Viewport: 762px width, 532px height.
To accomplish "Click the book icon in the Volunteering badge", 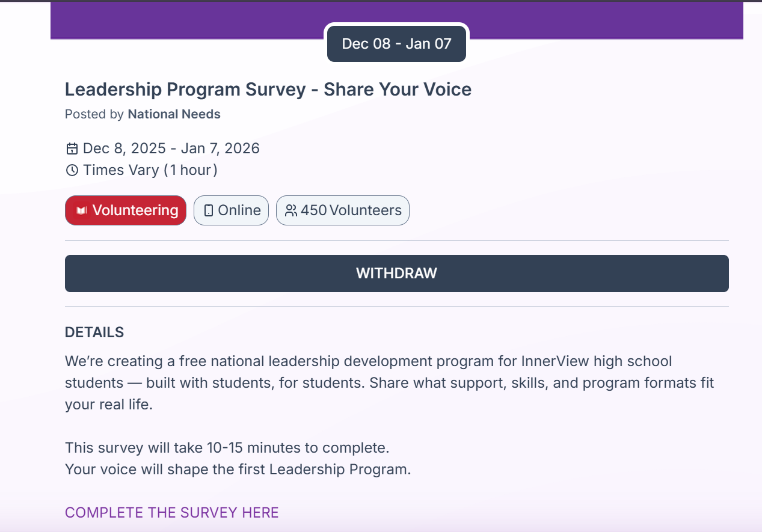I will point(82,211).
